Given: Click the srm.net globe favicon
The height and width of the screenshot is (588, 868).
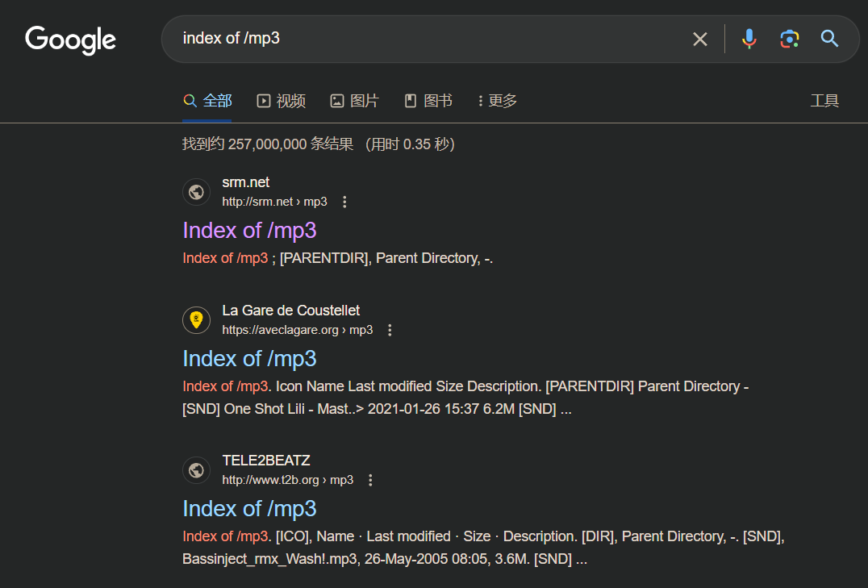Looking at the screenshot, I should point(197,192).
